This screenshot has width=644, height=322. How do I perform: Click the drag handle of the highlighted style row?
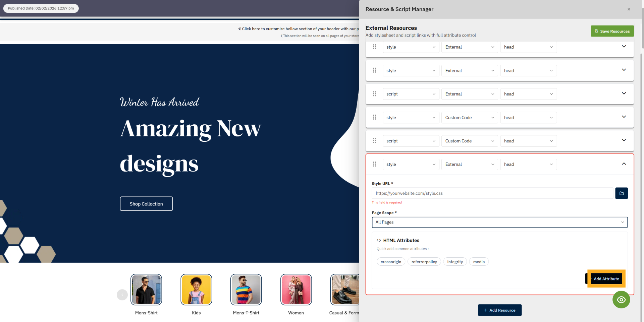coord(375,164)
